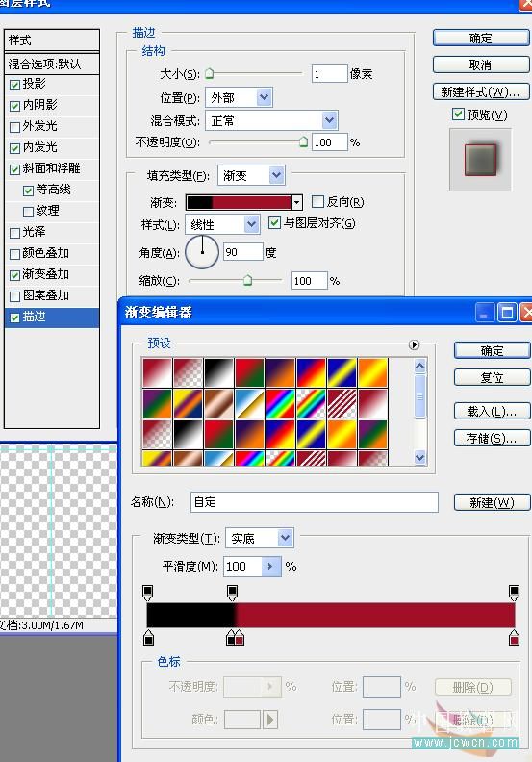This screenshot has height=762, width=532.
Task: Click the 缩放 scale slider handle
Action: pos(247,280)
